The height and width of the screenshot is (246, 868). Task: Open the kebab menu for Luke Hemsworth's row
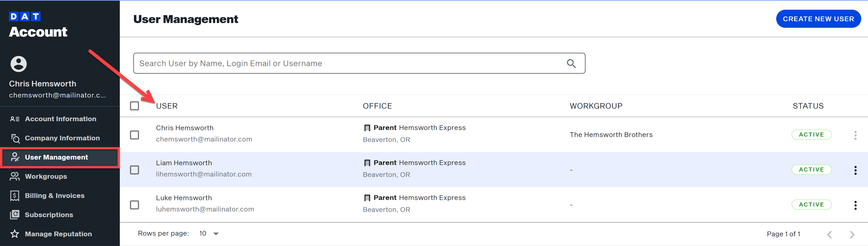[x=856, y=205]
